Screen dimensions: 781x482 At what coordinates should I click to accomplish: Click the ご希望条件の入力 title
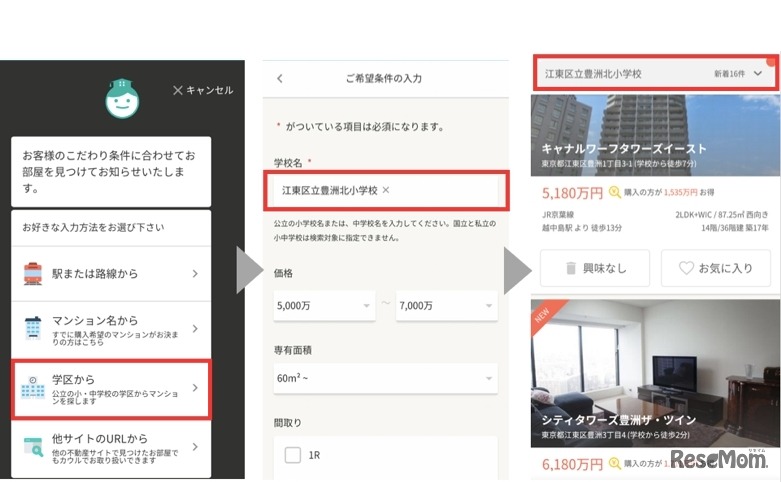(384, 78)
